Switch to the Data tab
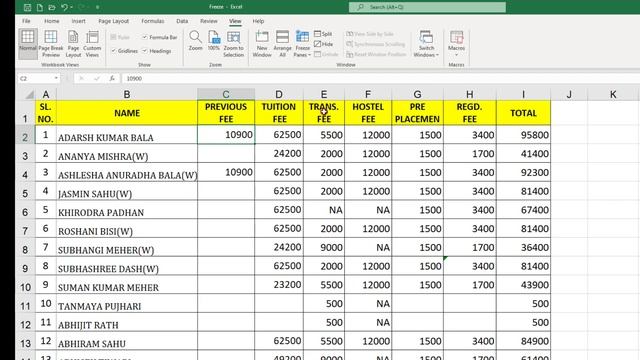The height and width of the screenshot is (360, 640). (x=182, y=21)
